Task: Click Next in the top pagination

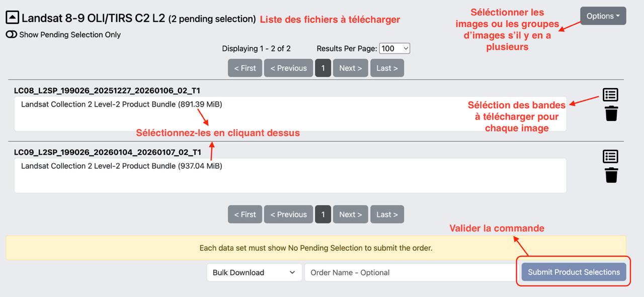Action: (350, 68)
